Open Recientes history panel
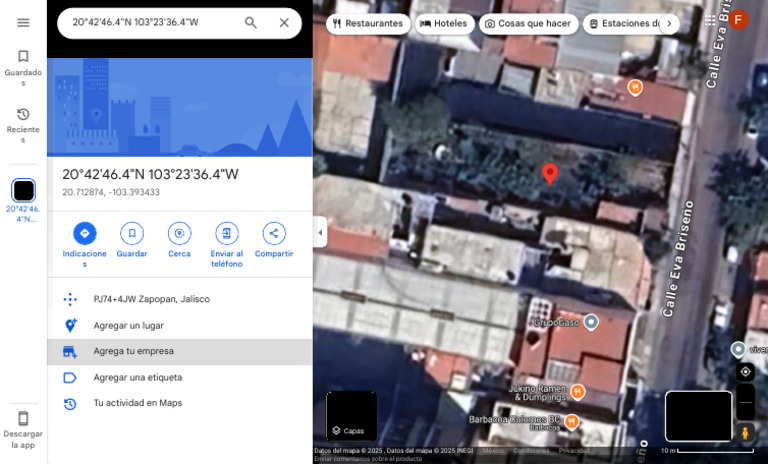Image resolution: width=768 pixels, height=464 pixels. point(23,125)
